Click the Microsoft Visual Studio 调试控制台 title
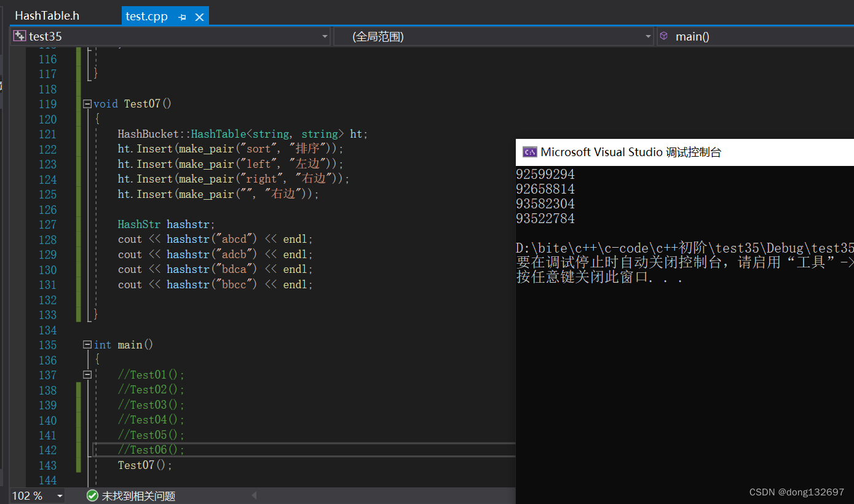The height and width of the screenshot is (504, 854). click(x=631, y=152)
